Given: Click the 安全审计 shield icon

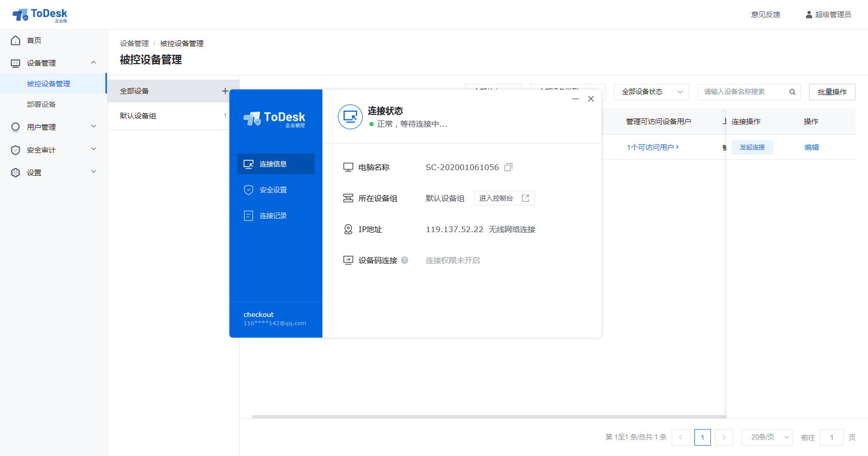Looking at the screenshot, I should (16, 150).
